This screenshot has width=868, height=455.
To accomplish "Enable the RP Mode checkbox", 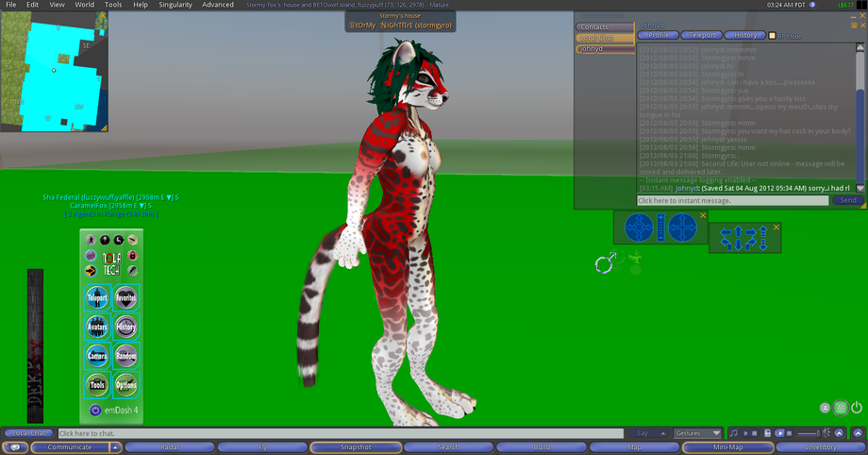I will pyautogui.click(x=773, y=35).
